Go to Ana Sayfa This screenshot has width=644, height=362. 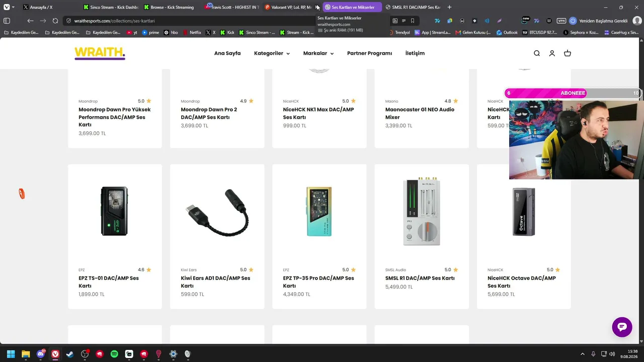(x=227, y=53)
